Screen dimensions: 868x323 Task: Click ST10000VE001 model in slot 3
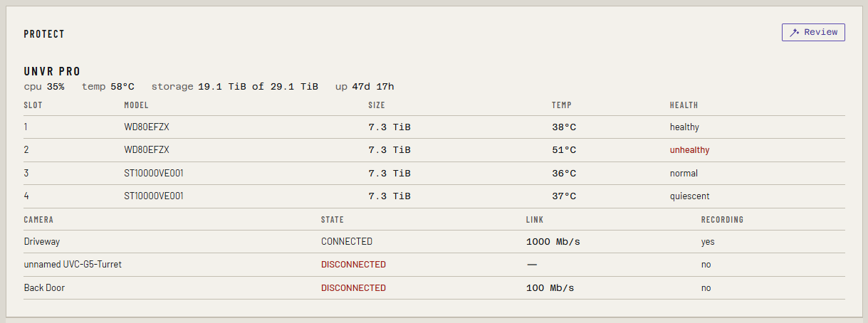154,174
